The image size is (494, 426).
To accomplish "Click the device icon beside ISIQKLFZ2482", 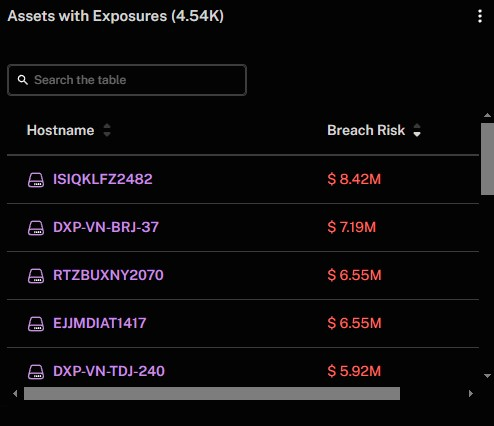I will tap(36, 180).
